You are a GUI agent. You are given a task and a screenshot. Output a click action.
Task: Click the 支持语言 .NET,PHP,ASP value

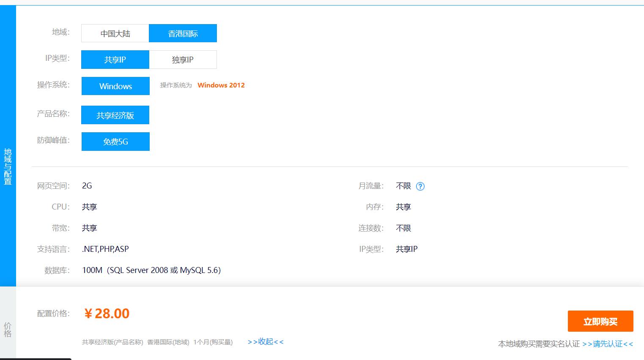click(x=105, y=249)
